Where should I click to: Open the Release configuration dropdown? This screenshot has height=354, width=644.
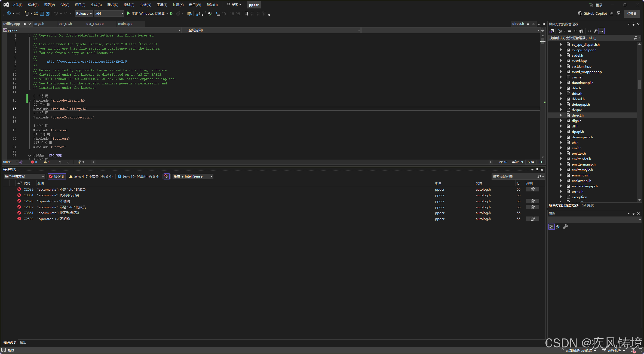coord(84,14)
